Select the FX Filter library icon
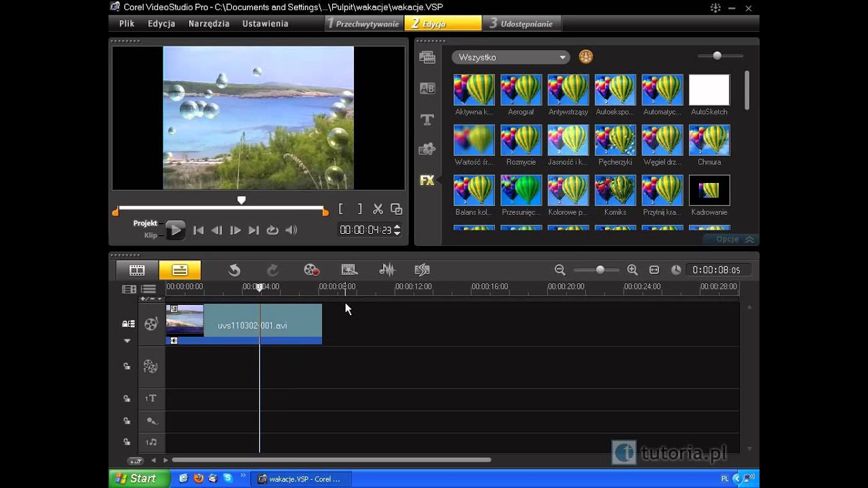Screen dimensions: 868x488 [x=427, y=180]
